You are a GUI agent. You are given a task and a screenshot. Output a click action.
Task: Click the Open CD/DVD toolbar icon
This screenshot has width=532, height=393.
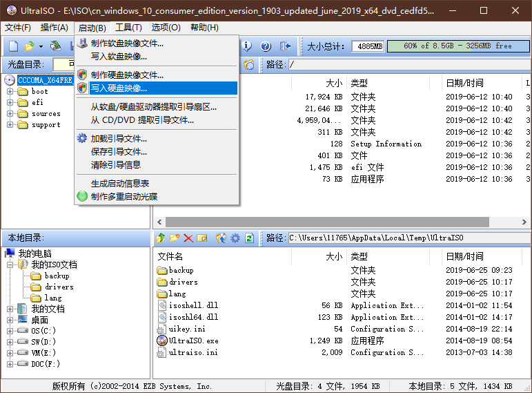click(56, 46)
